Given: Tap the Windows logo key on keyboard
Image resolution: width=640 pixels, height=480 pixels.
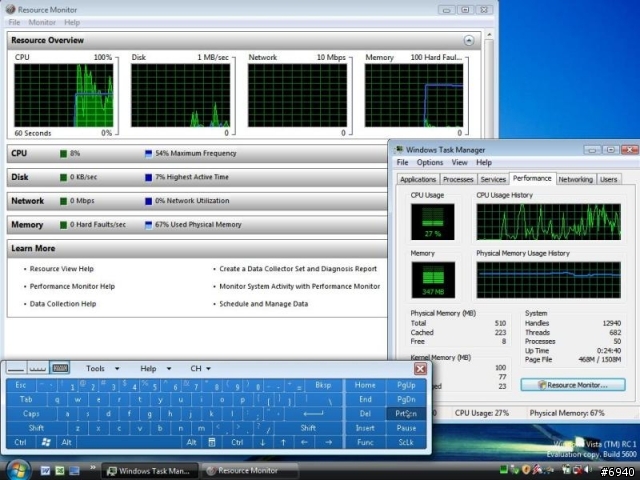Looking at the screenshot, I should (46, 442).
